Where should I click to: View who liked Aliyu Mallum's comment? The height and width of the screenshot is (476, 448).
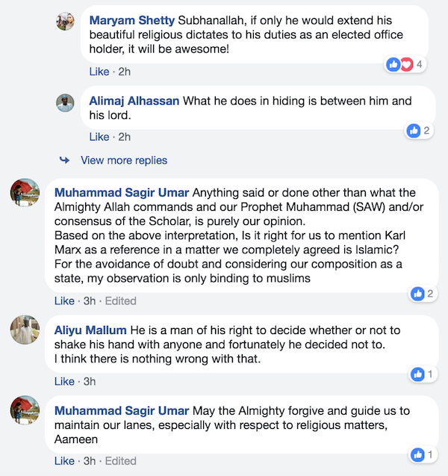tap(422, 374)
